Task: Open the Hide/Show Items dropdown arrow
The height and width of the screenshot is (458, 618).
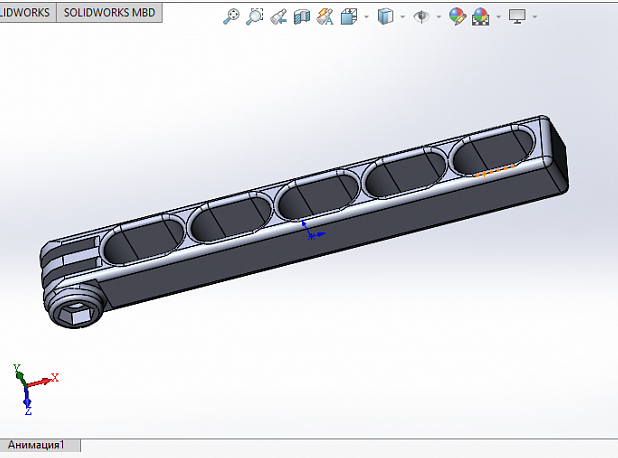Action: (x=438, y=17)
